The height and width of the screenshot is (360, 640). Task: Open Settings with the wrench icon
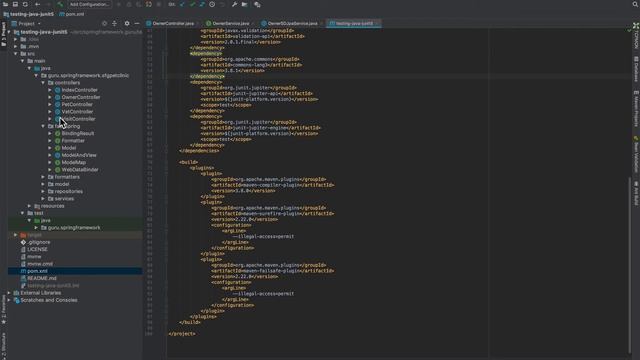(x=234, y=4)
